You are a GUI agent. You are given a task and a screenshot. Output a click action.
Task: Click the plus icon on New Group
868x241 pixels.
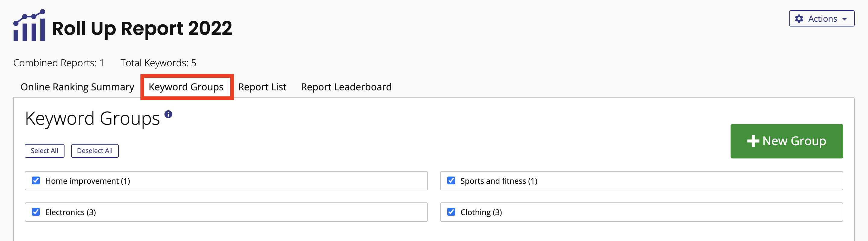click(753, 141)
